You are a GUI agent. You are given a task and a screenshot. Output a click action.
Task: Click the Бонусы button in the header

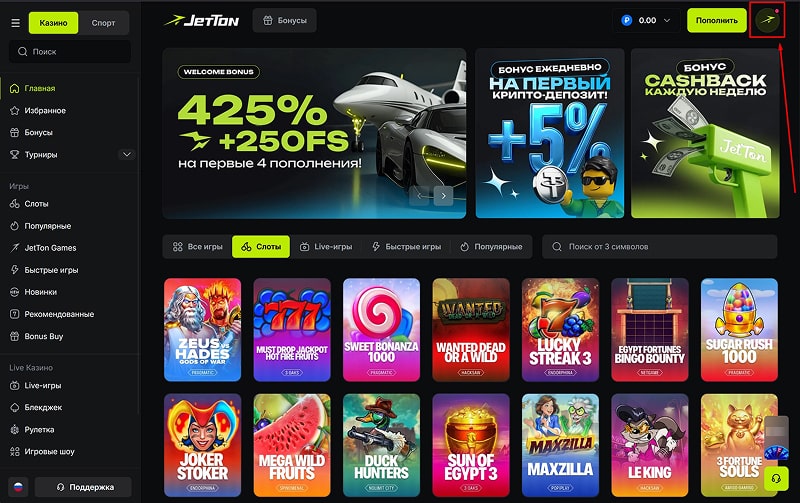click(x=285, y=20)
